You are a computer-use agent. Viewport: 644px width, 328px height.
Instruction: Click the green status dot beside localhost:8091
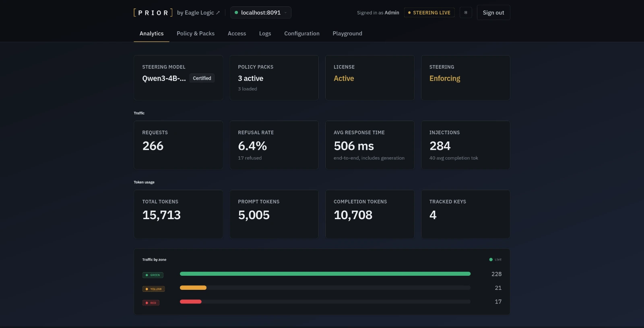point(236,12)
